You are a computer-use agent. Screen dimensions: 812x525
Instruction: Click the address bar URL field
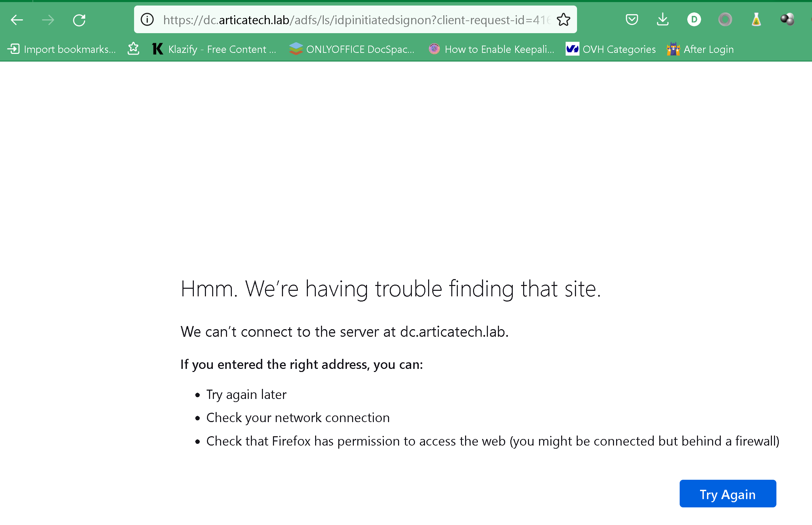coord(356,20)
